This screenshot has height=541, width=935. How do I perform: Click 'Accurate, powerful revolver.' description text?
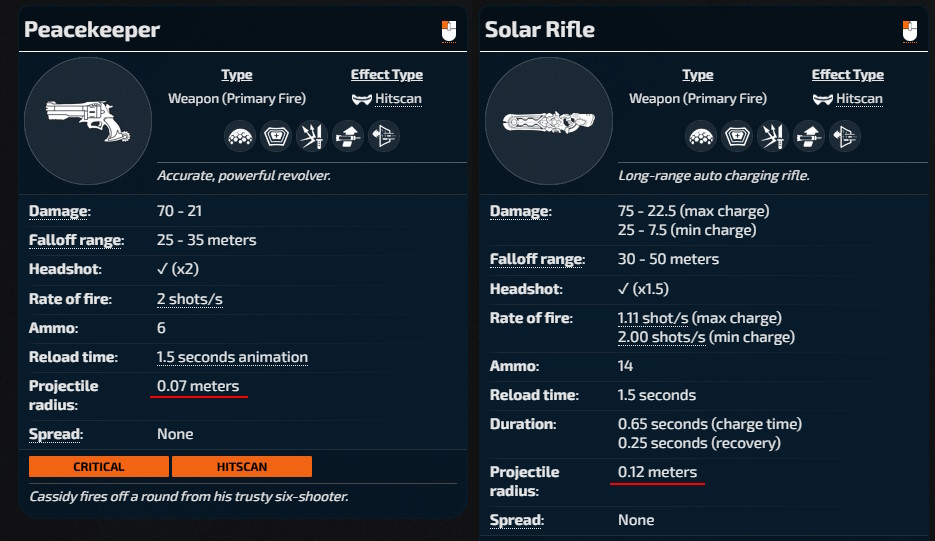click(x=244, y=175)
